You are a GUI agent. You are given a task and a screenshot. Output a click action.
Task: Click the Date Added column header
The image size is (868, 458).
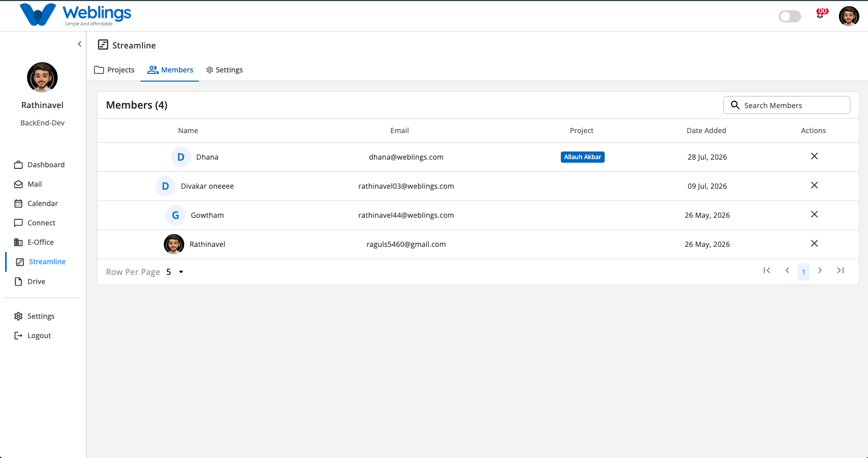pos(706,131)
